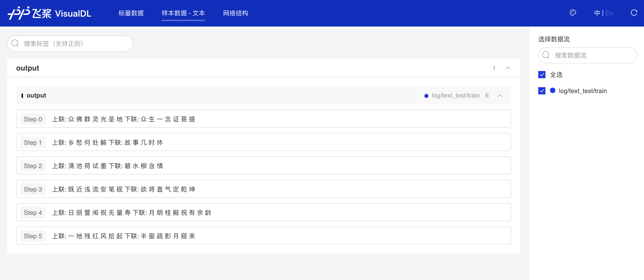Click the magnifier icon in 搜索数据流 field
Viewport: 644px width, 280px height.
[x=546, y=55]
